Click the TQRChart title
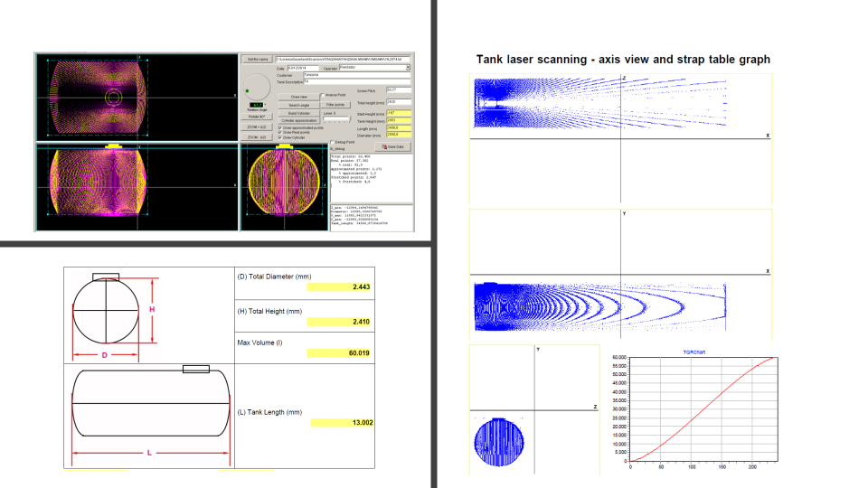The width and height of the screenshot is (868, 488). pyautogui.click(x=694, y=352)
